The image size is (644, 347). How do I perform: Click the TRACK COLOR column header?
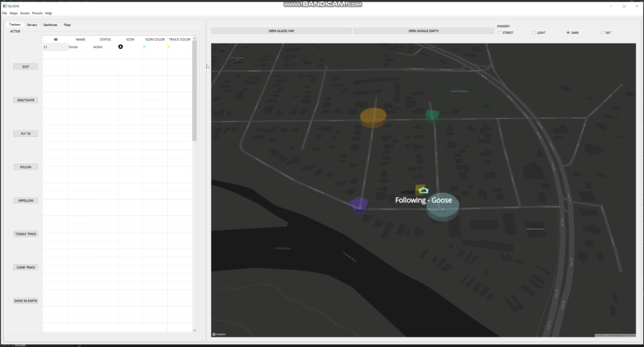tap(179, 40)
